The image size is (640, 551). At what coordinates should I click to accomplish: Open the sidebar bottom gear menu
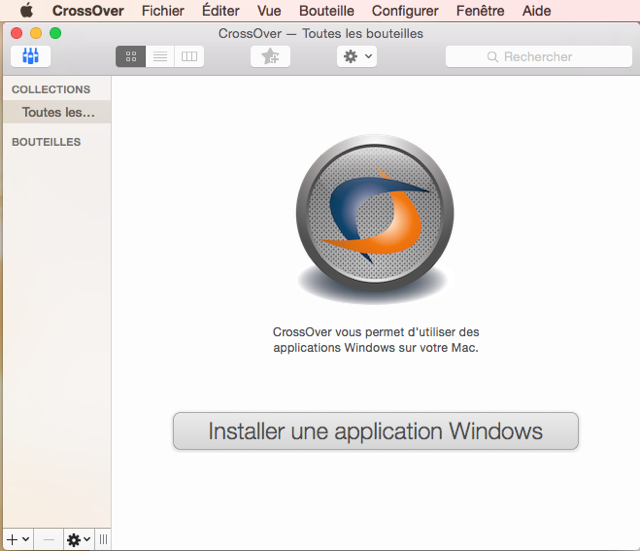[79, 540]
